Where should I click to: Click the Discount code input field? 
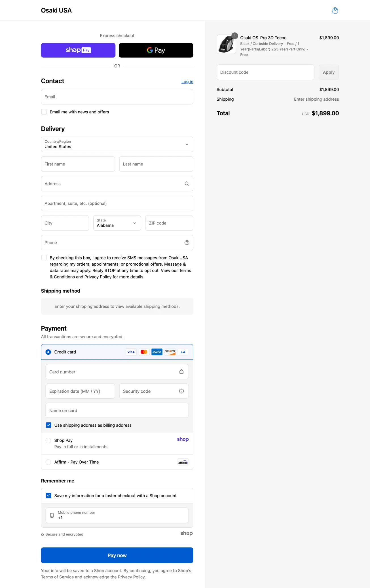tap(265, 72)
